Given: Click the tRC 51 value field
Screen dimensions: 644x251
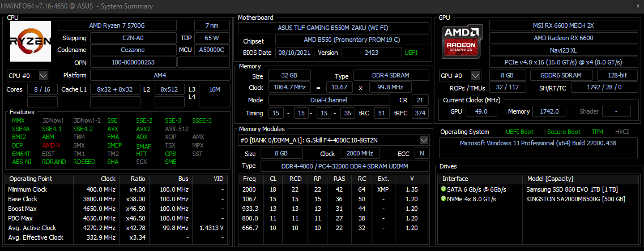Looking at the screenshot, I should coord(381,113).
